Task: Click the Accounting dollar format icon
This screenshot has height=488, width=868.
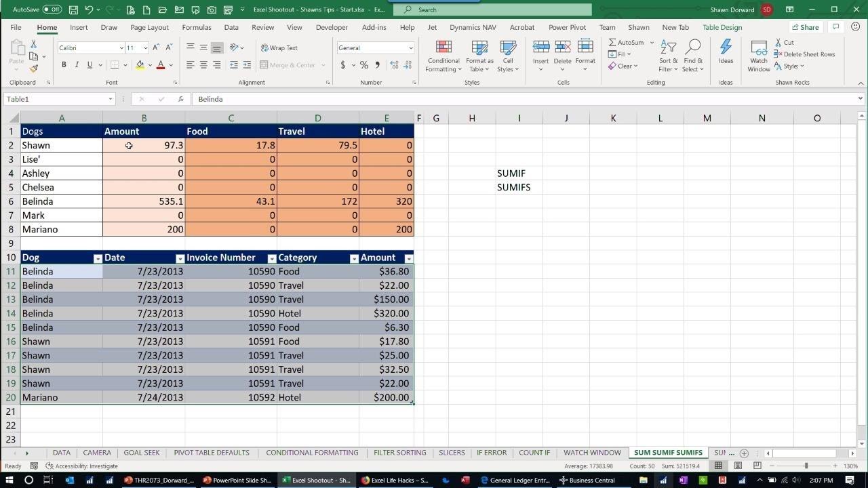Action: point(343,65)
